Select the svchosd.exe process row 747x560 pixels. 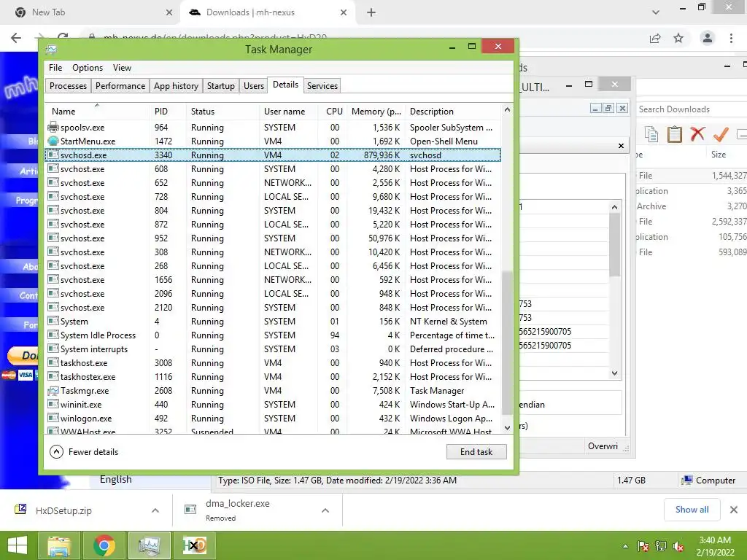(x=273, y=155)
